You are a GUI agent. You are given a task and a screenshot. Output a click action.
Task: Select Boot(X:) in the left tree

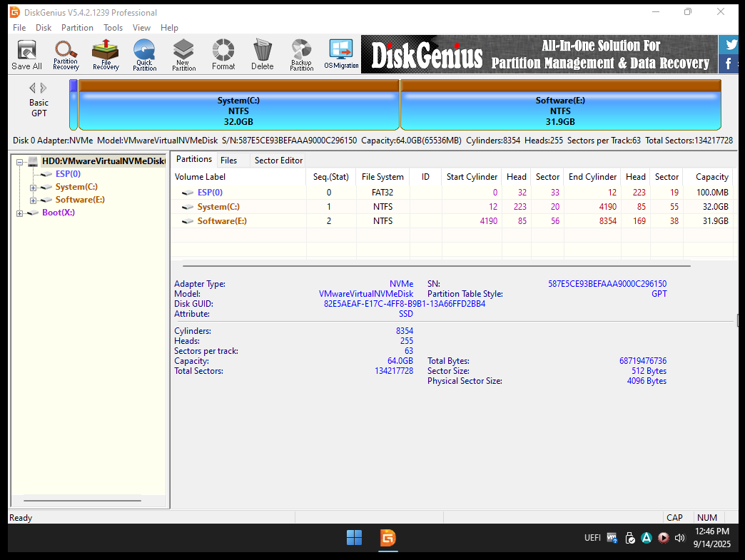[x=59, y=213]
